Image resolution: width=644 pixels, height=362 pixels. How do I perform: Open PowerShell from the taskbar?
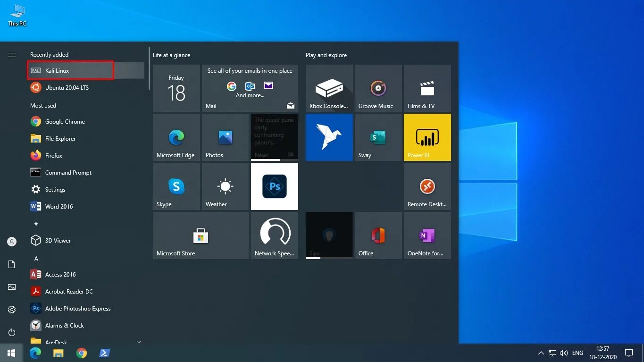click(x=104, y=353)
